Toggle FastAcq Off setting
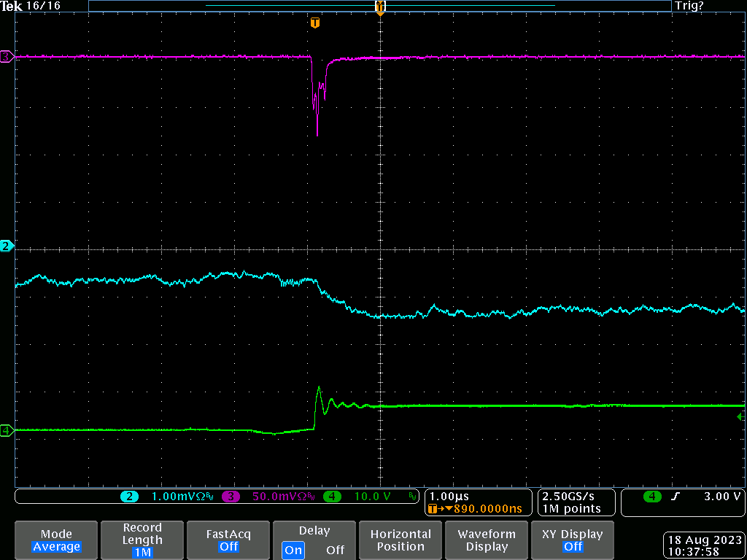Screen dimensions: 747x560 coord(228,540)
